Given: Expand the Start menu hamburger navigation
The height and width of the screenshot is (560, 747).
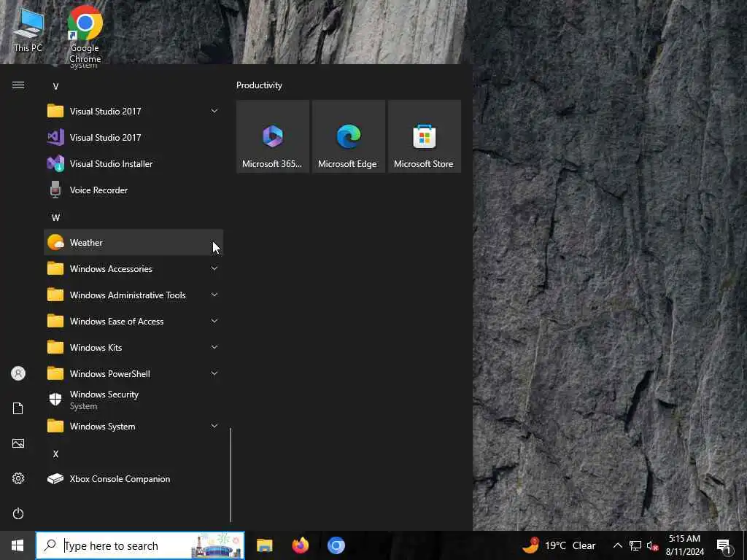Looking at the screenshot, I should click(18, 85).
